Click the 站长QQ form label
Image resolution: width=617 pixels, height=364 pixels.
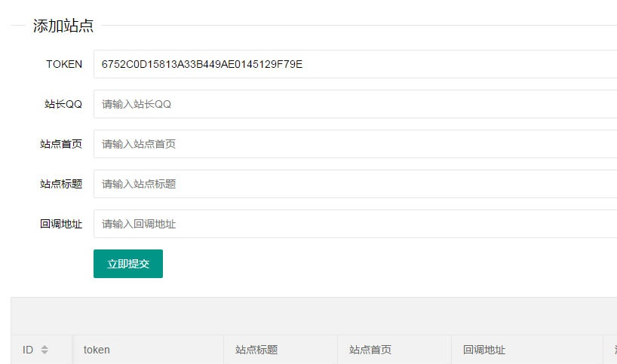[x=63, y=104]
